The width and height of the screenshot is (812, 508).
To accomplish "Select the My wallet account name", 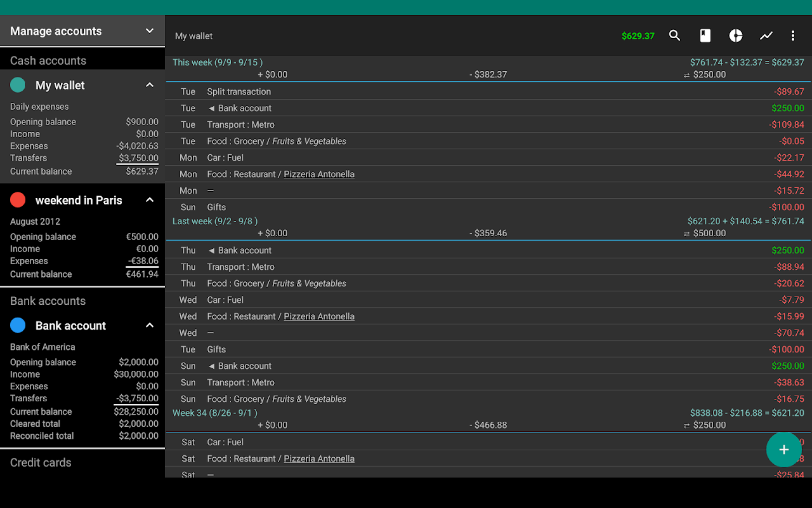I will coord(60,85).
